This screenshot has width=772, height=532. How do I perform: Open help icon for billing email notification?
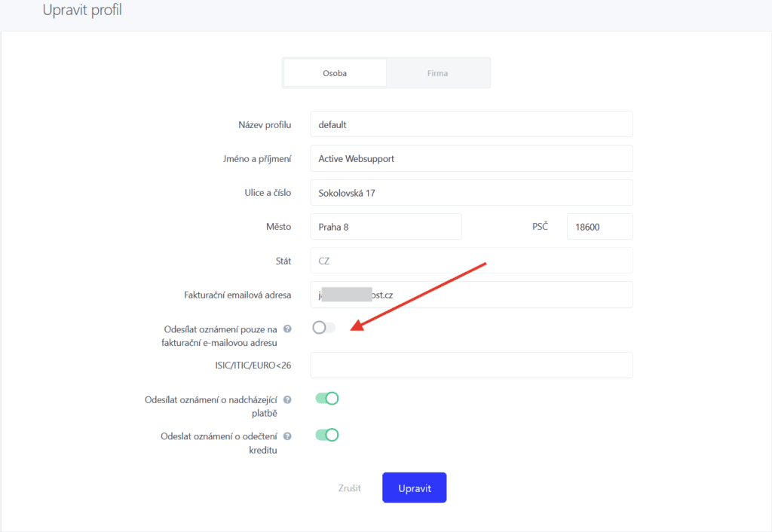point(287,329)
